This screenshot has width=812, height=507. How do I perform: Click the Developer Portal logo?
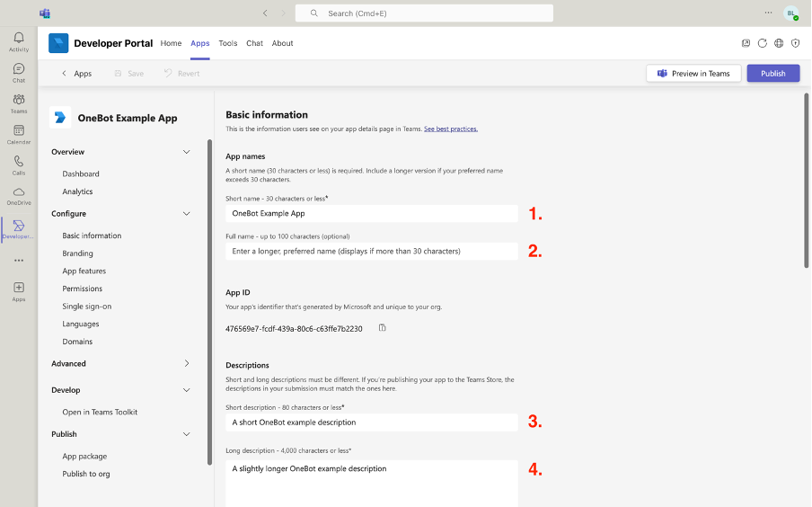point(58,43)
